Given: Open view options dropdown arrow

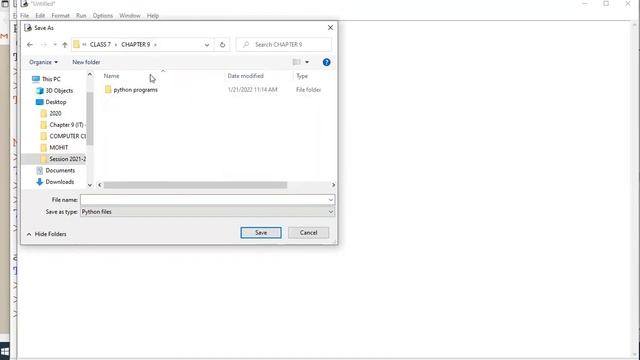Looking at the screenshot, I should click(307, 62).
